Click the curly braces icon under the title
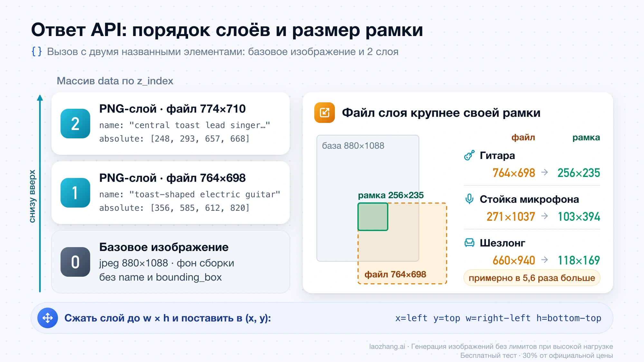This screenshot has height=362, width=644. click(x=37, y=51)
